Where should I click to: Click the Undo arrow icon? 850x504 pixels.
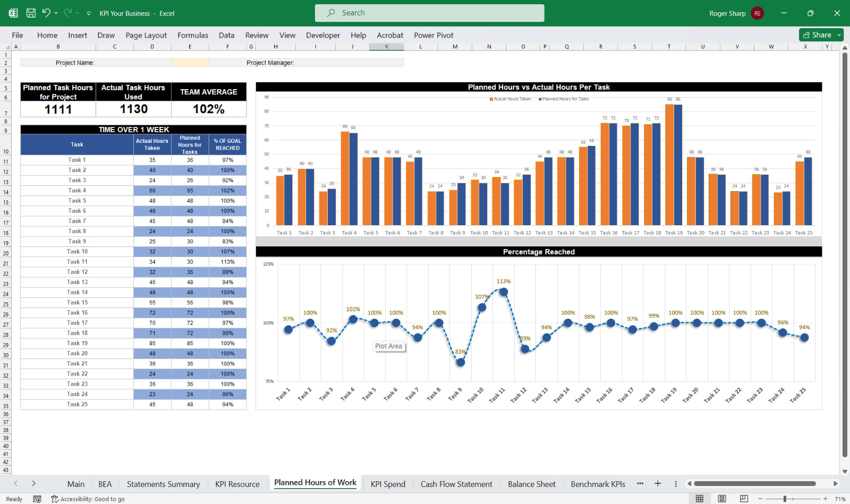[x=46, y=13]
